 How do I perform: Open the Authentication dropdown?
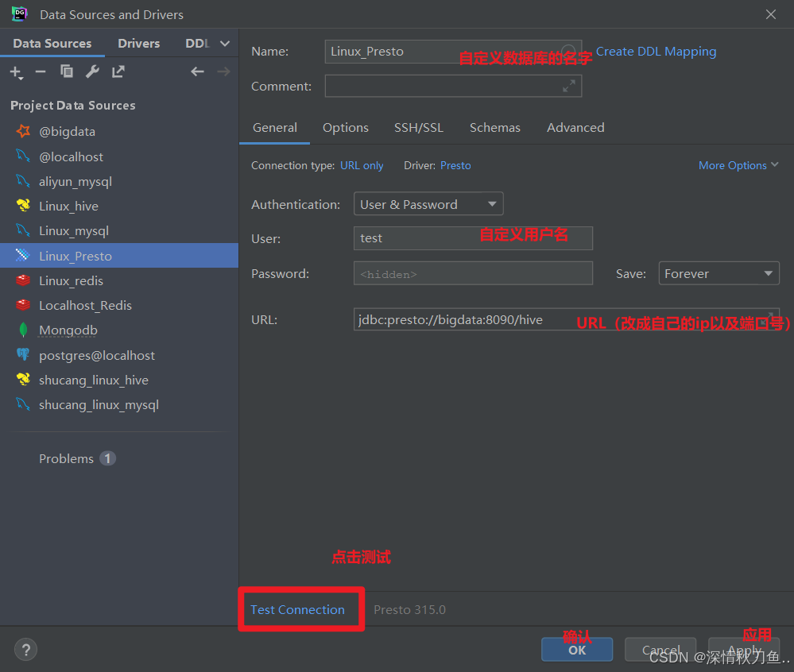pos(428,204)
